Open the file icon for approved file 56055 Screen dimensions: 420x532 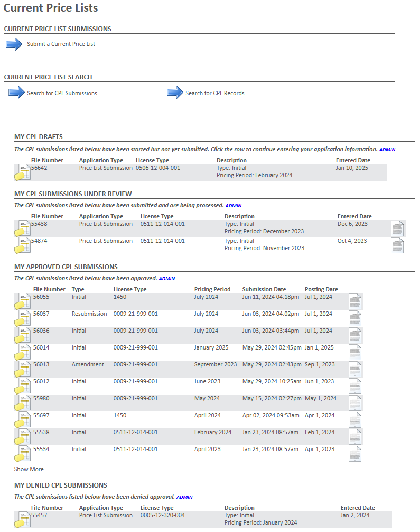22,301
